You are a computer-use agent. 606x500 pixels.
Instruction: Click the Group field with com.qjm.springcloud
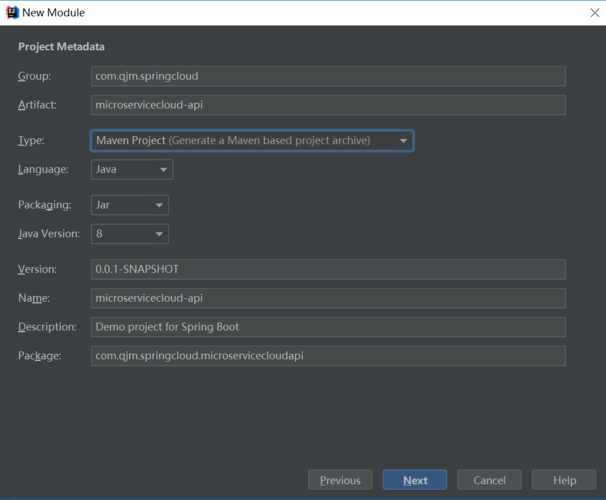(x=327, y=76)
